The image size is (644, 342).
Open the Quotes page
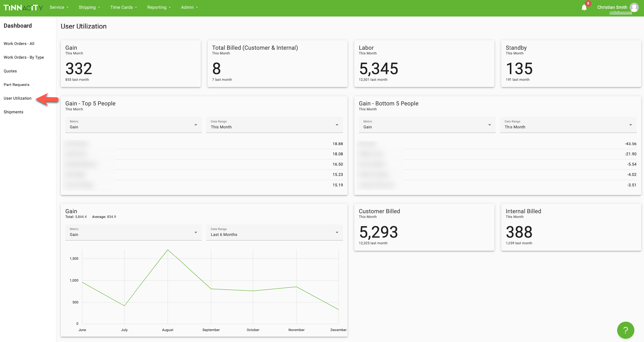[x=10, y=71]
